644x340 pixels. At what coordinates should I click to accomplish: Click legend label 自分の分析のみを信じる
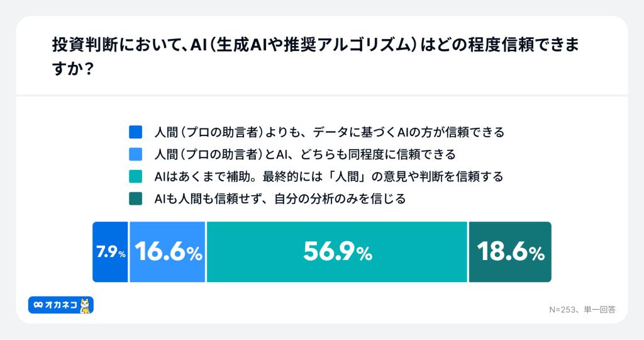(x=280, y=199)
